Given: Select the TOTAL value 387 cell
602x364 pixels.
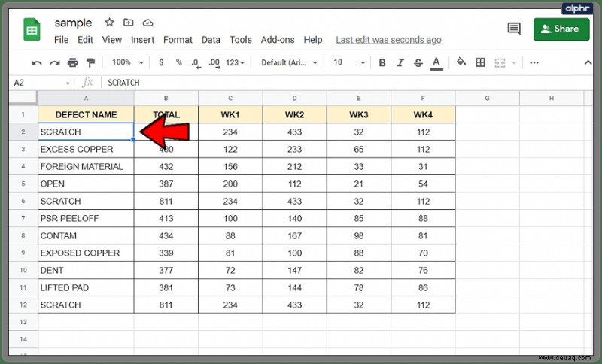Looking at the screenshot, I should (x=166, y=184).
